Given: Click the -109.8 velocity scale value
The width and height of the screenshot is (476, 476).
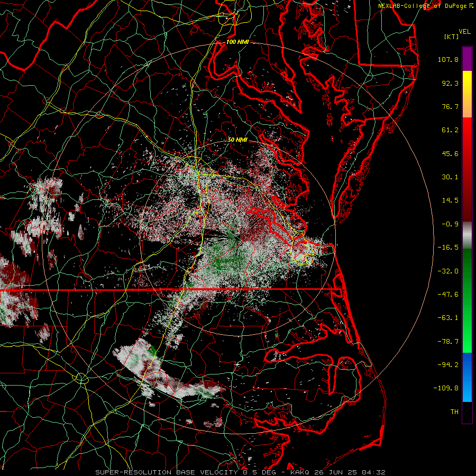Looking at the screenshot, I should [x=446, y=388].
